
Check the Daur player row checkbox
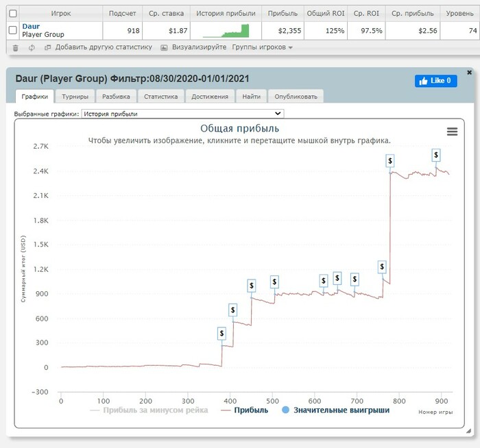[13, 30]
